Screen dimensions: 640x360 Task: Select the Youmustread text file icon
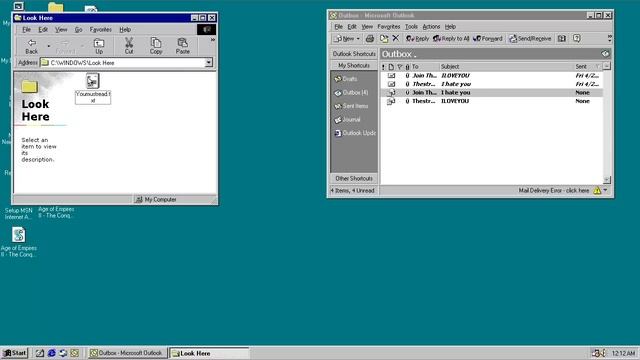(93, 80)
